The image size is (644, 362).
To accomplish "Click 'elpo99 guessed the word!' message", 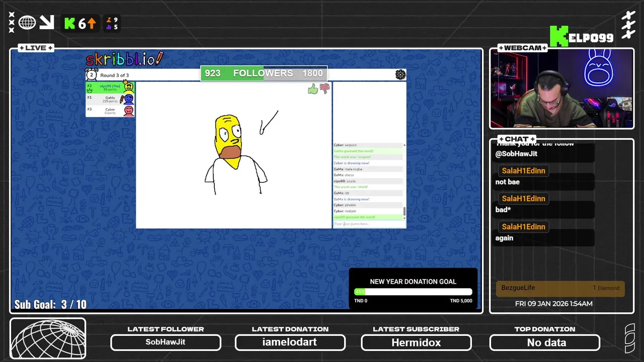I will pyautogui.click(x=354, y=217).
